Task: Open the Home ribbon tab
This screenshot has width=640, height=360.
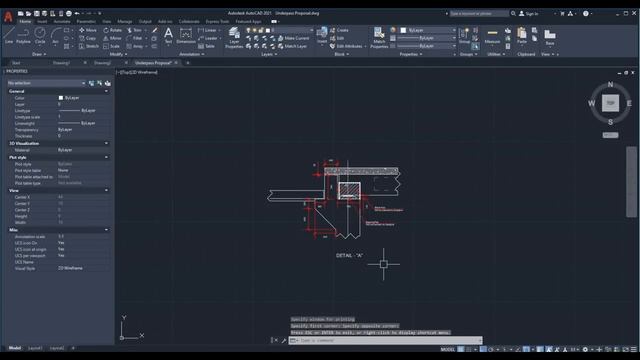Action: tap(25, 21)
